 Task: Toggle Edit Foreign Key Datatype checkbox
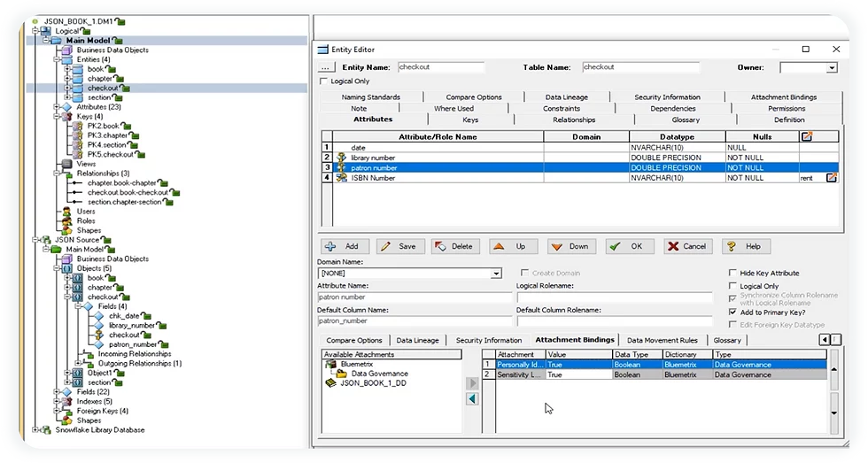(x=732, y=325)
